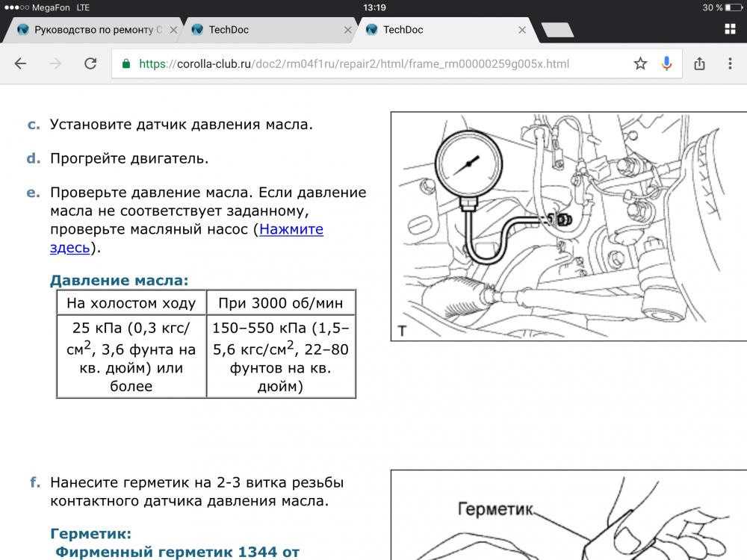Screen dimensions: 747x560
Task: Select the 25 кПа idle pressure cell
Action: pyautogui.click(x=131, y=357)
